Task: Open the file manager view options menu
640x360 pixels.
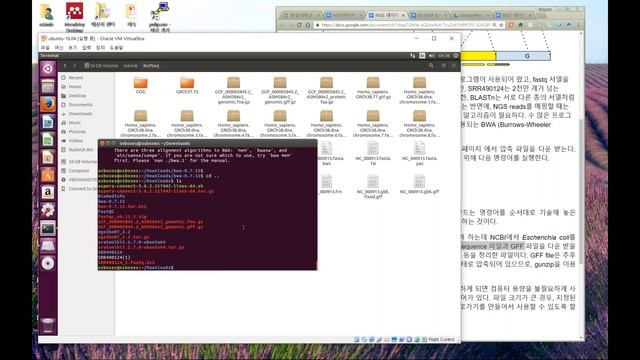Action: click(453, 65)
